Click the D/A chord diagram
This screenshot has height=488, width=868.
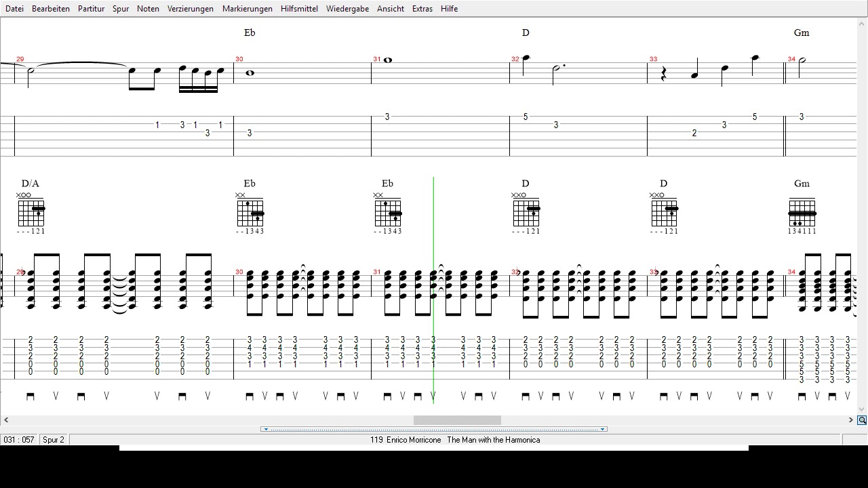[x=31, y=212]
